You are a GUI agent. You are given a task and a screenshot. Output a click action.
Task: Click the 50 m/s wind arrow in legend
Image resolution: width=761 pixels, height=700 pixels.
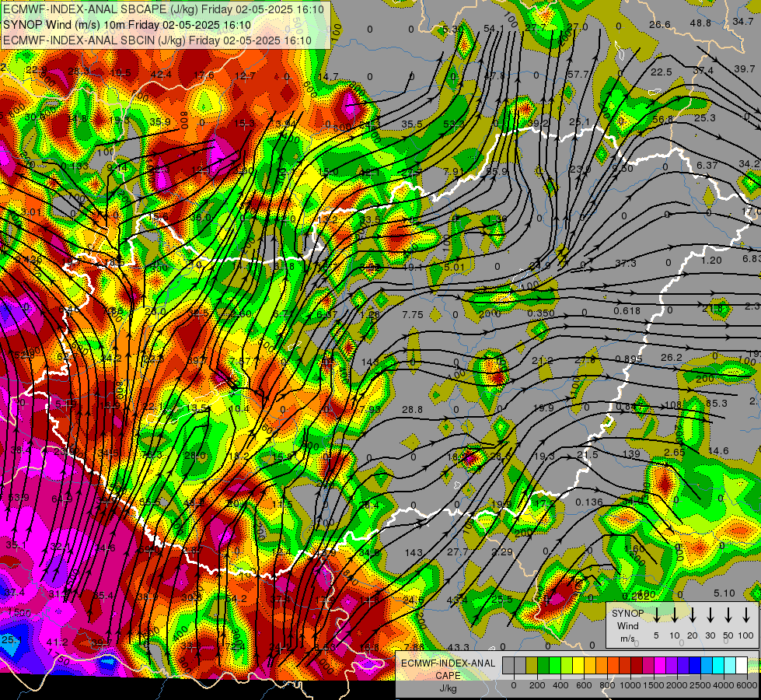point(728,614)
